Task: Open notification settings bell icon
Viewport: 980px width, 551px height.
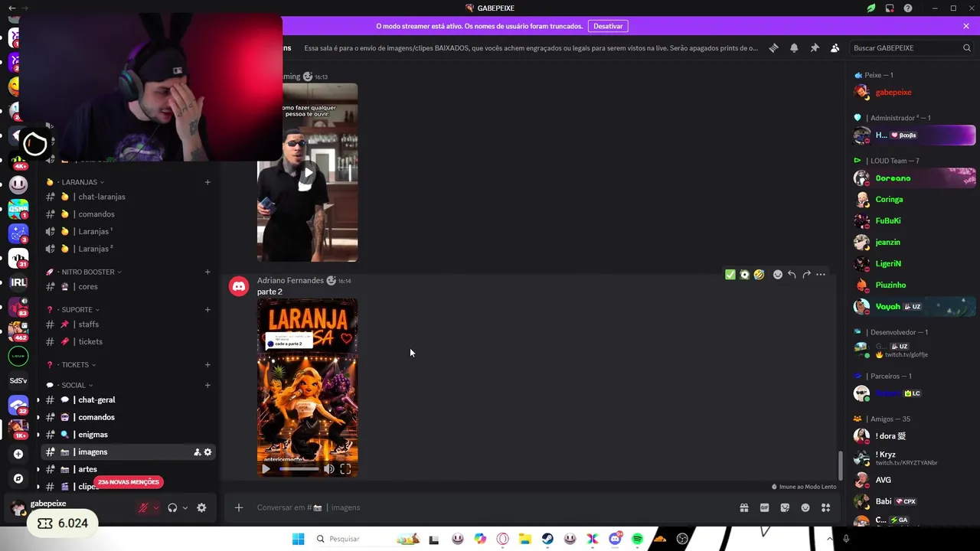Action: pyautogui.click(x=794, y=47)
